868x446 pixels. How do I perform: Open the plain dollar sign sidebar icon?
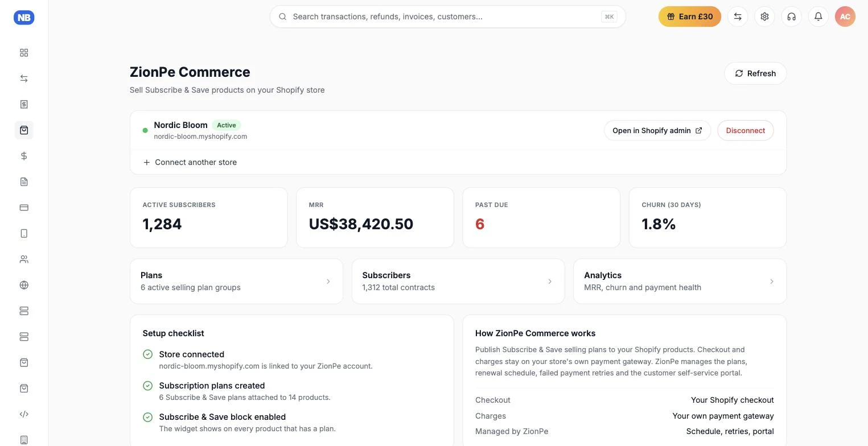(24, 156)
